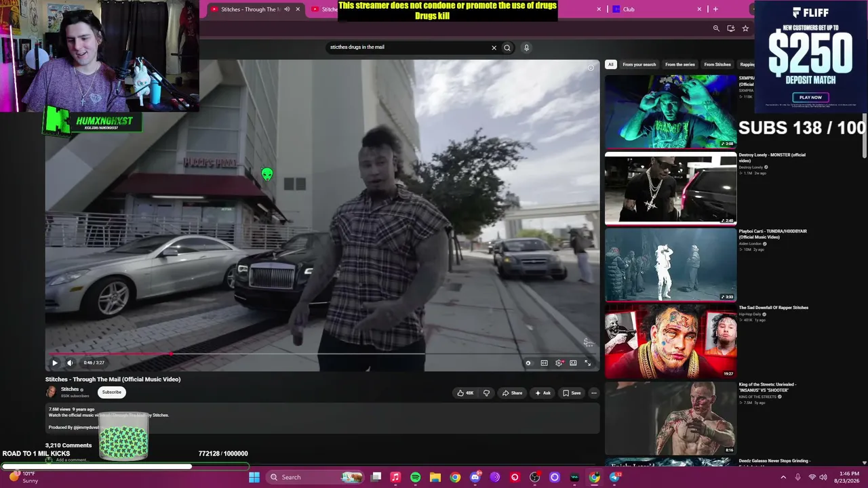Dislike the Stitches video
The width and height of the screenshot is (868, 488).
pyautogui.click(x=486, y=393)
